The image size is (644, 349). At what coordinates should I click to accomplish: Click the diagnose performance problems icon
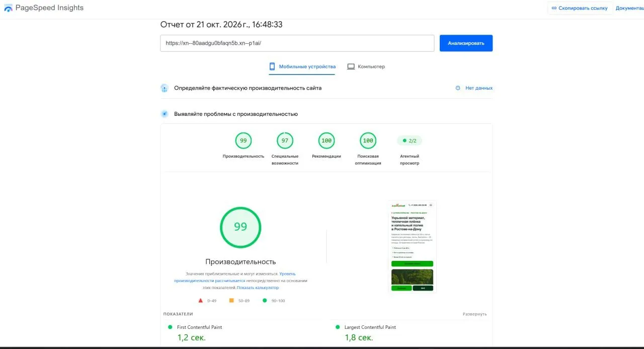(164, 114)
